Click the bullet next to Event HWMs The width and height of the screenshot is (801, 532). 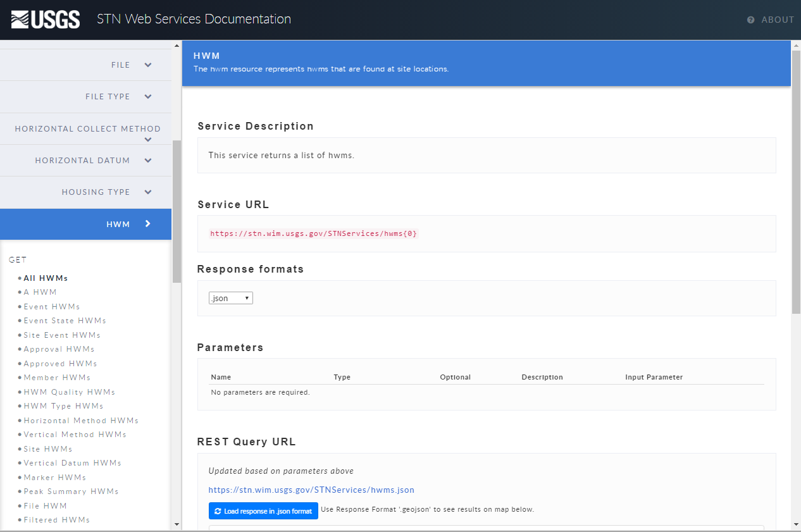[x=20, y=306]
